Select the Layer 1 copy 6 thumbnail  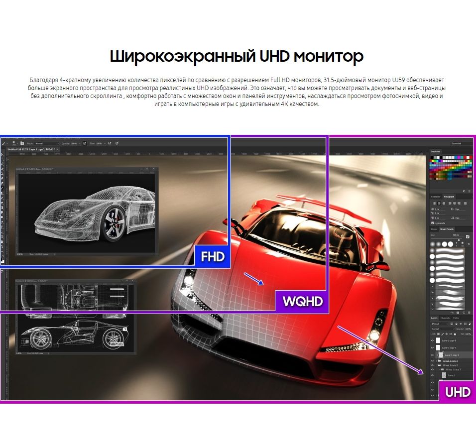click(438, 340)
